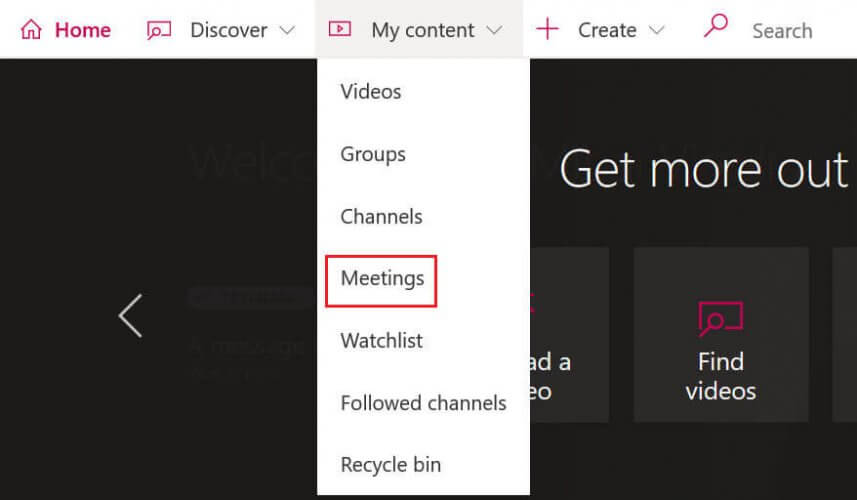
Task: Click the Find videos tile icon
Action: [x=721, y=319]
